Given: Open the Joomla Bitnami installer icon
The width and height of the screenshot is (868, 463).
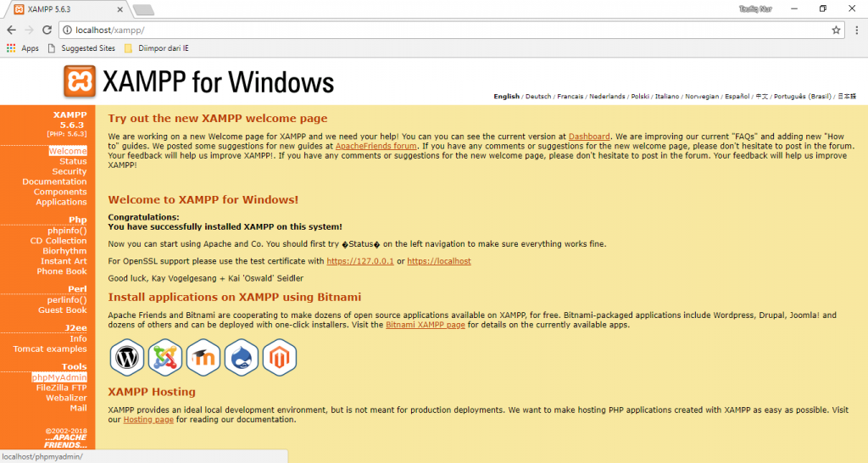Looking at the screenshot, I should point(165,358).
